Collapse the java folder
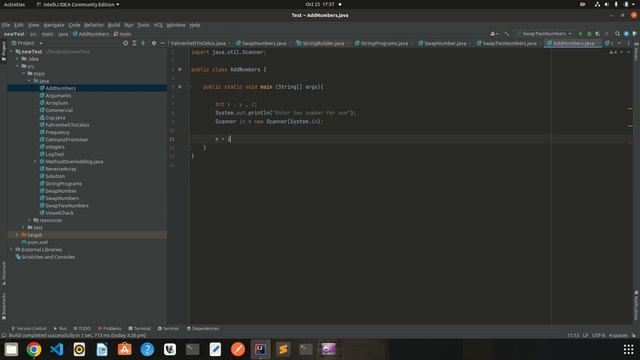The image size is (640, 360). [x=29, y=81]
